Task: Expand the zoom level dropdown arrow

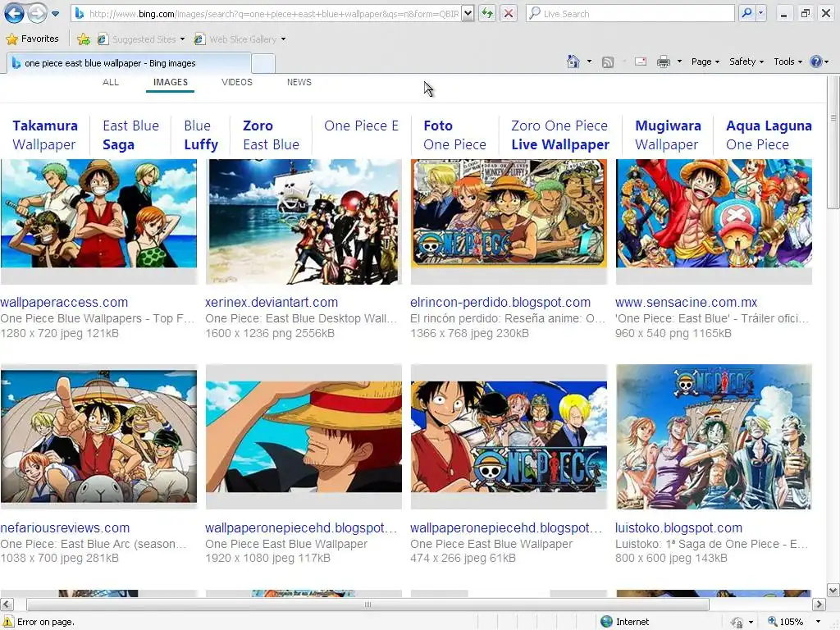Action: [x=818, y=622]
